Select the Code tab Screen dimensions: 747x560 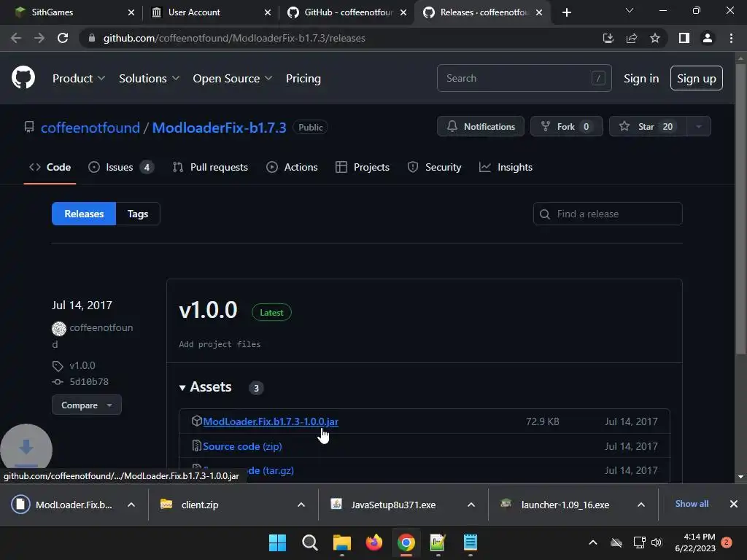coord(50,167)
